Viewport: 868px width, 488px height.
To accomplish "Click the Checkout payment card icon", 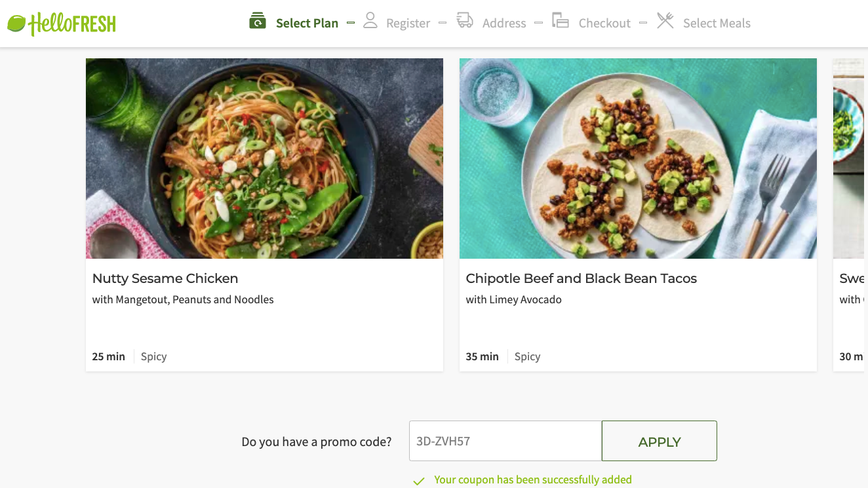I will [x=561, y=20].
